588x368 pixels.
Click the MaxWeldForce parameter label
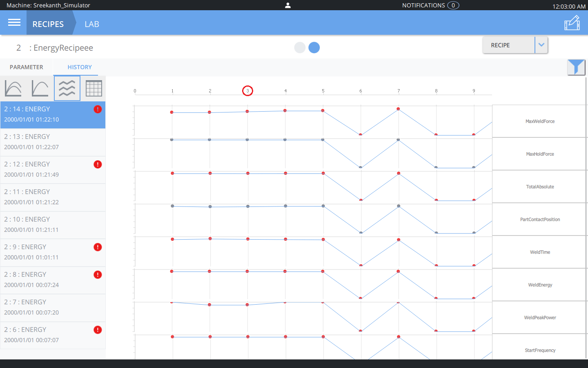(540, 121)
